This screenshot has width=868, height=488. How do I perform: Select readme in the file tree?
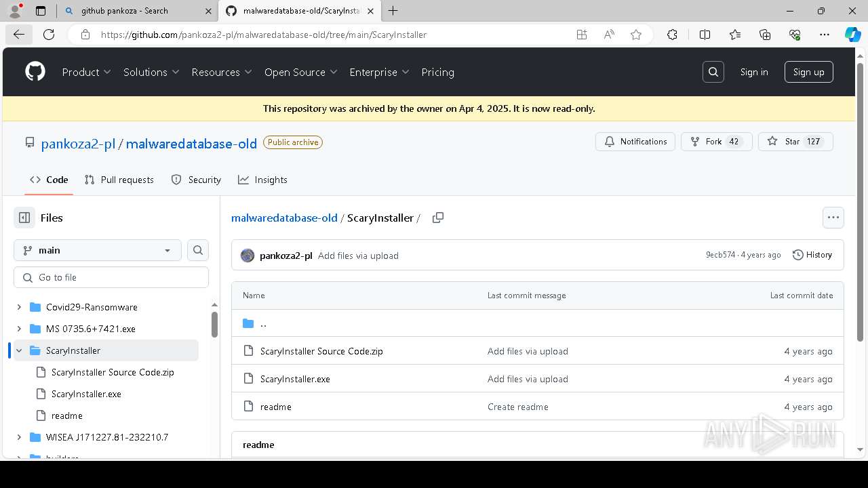(x=66, y=415)
